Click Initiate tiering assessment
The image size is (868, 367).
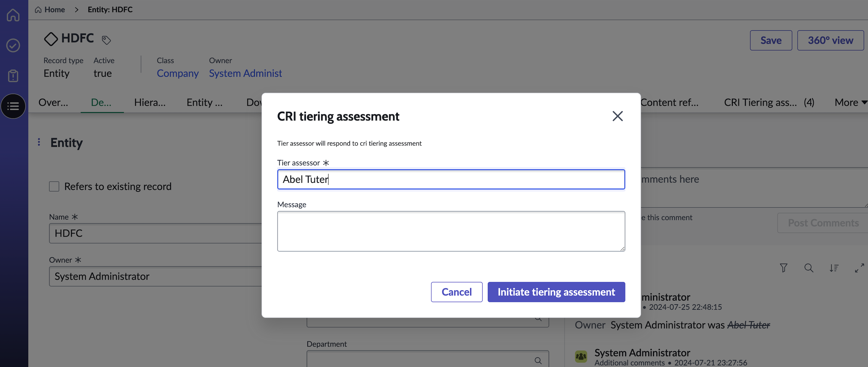[x=556, y=292]
